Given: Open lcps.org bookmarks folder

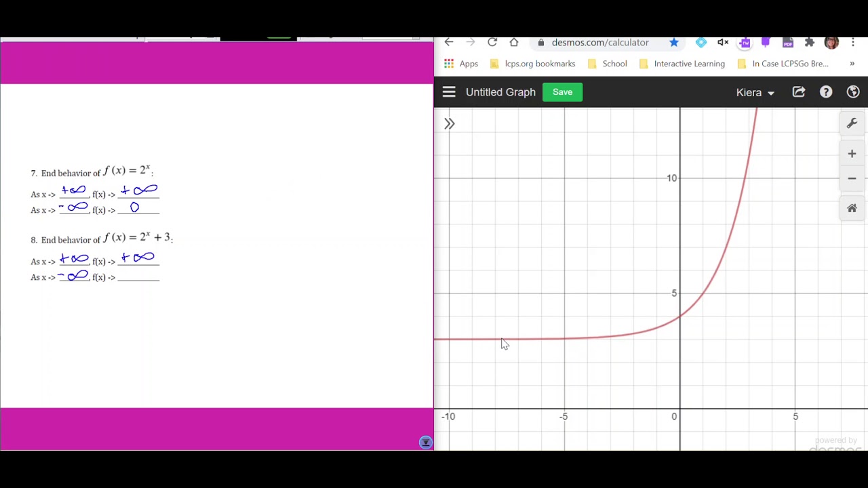Looking at the screenshot, I should point(532,64).
